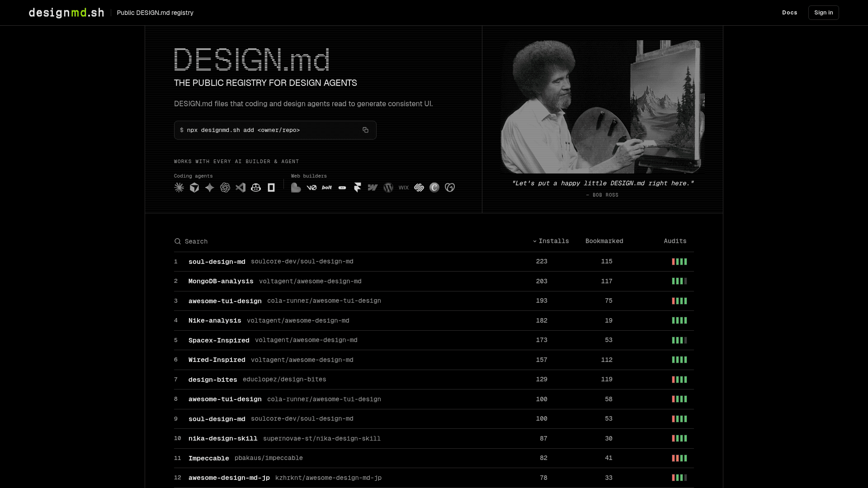The width and height of the screenshot is (868, 488).
Task: Click audit bars for Impeccable row
Action: point(679,458)
